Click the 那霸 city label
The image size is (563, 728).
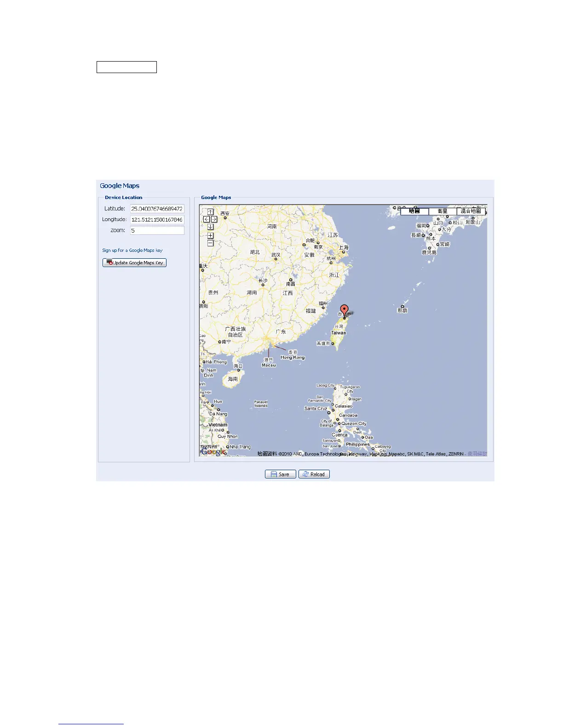coord(402,311)
